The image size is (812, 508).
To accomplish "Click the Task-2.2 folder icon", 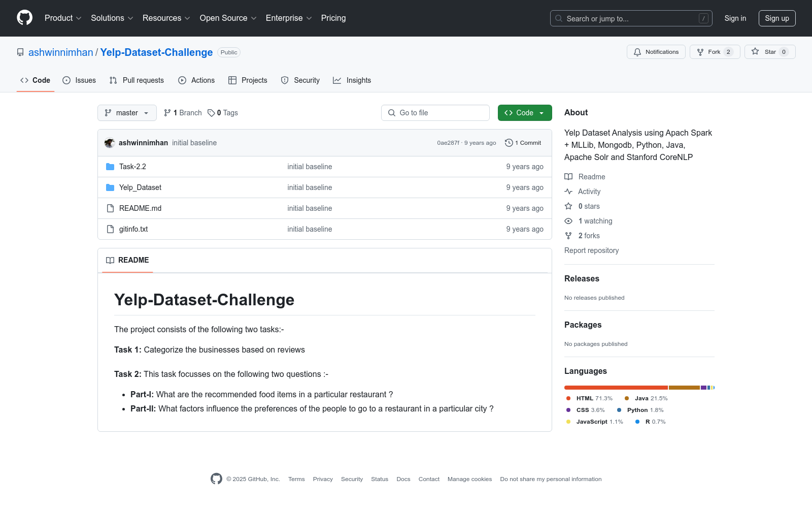I will tap(110, 167).
